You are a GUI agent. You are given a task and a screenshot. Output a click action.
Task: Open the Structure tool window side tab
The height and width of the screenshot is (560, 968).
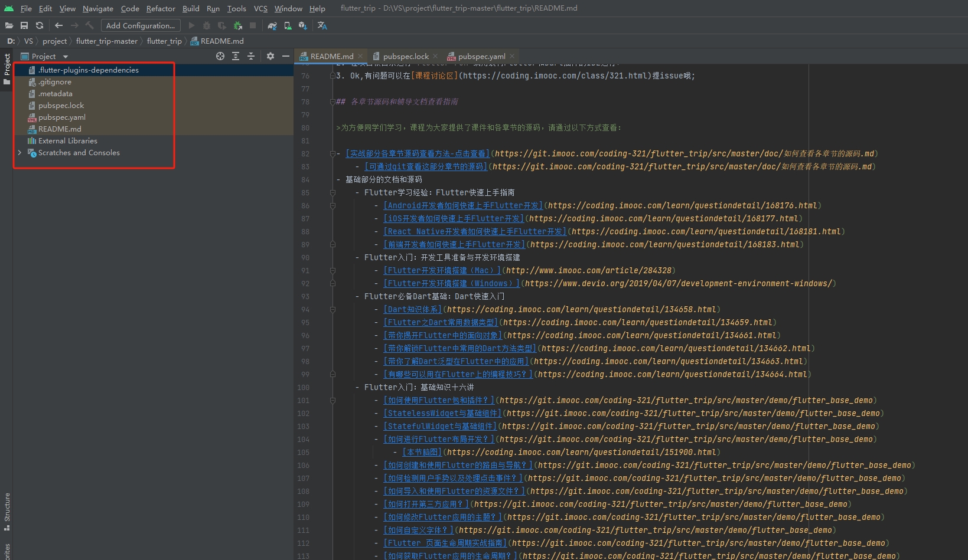pyautogui.click(x=6, y=511)
